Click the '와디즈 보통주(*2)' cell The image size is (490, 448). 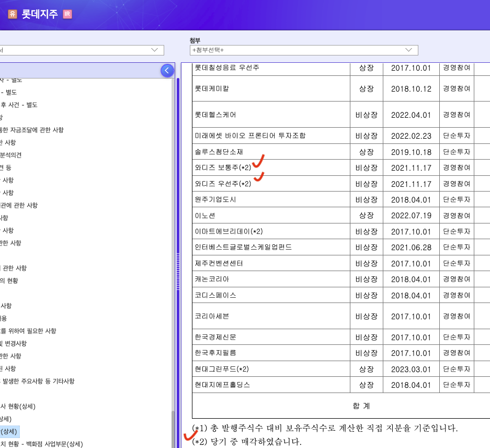(271, 167)
